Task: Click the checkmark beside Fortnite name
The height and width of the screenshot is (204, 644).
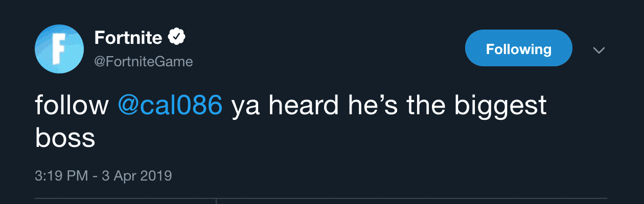Action: point(177,37)
